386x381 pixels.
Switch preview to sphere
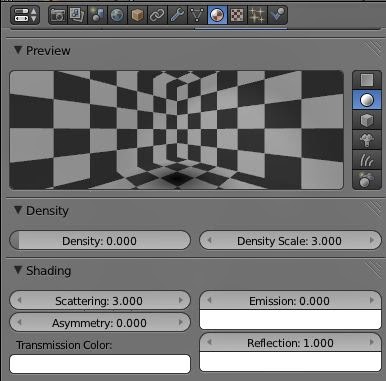click(367, 100)
